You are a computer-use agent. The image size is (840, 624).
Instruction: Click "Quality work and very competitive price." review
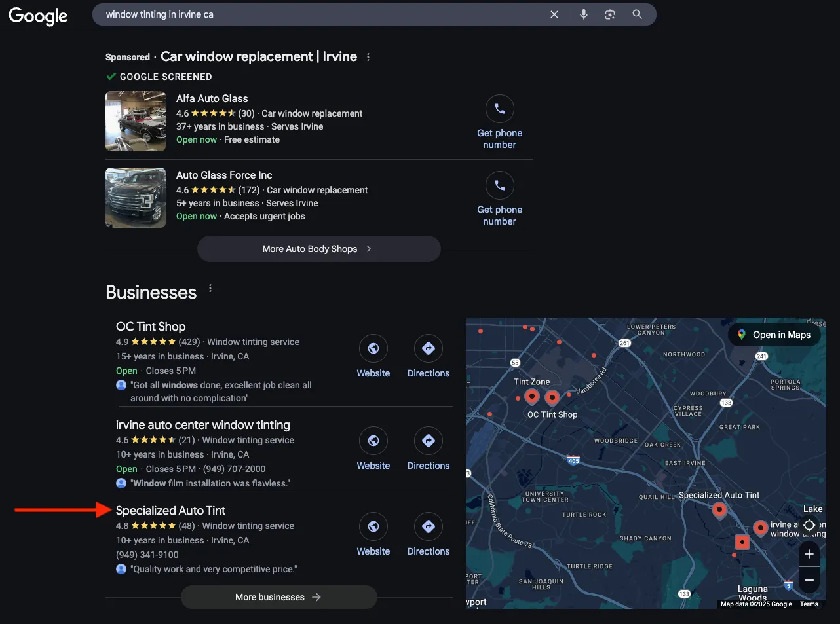[214, 569]
